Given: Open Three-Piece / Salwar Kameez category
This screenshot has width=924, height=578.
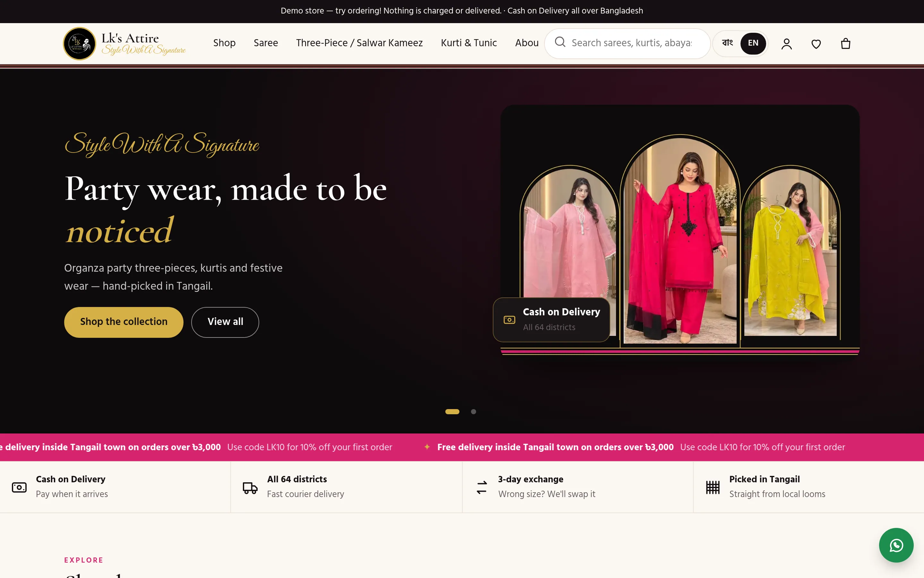Looking at the screenshot, I should tap(359, 43).
